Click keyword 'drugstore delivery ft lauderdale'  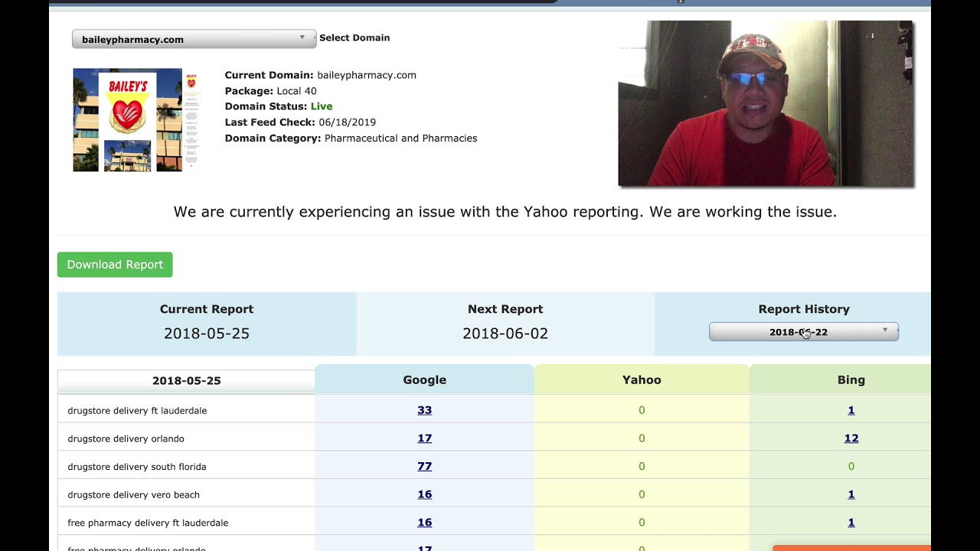[137, 411]
